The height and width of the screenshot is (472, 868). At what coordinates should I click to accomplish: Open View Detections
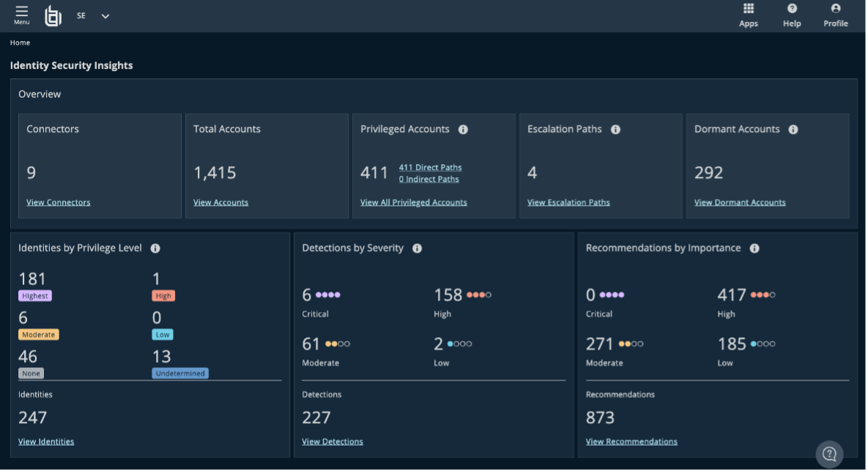coord(333,441)
